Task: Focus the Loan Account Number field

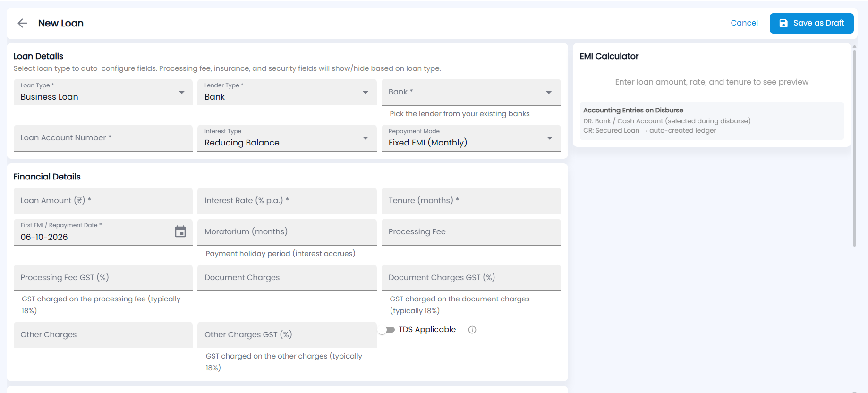Action: 103,138
